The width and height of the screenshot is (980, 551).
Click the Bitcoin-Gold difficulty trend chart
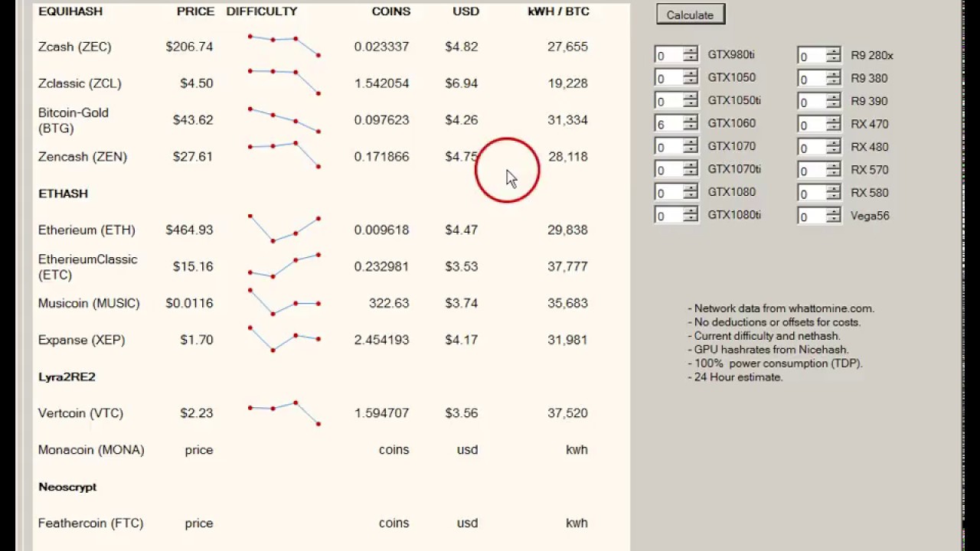[284, 119]
